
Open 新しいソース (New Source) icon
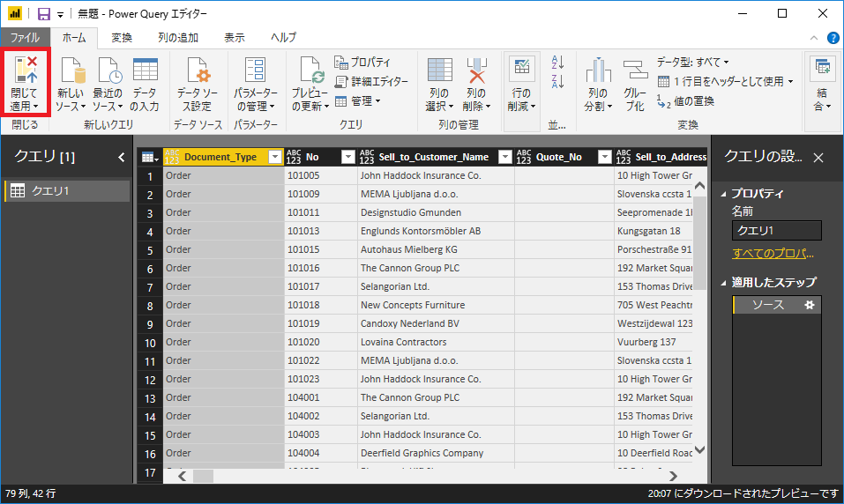71,71
